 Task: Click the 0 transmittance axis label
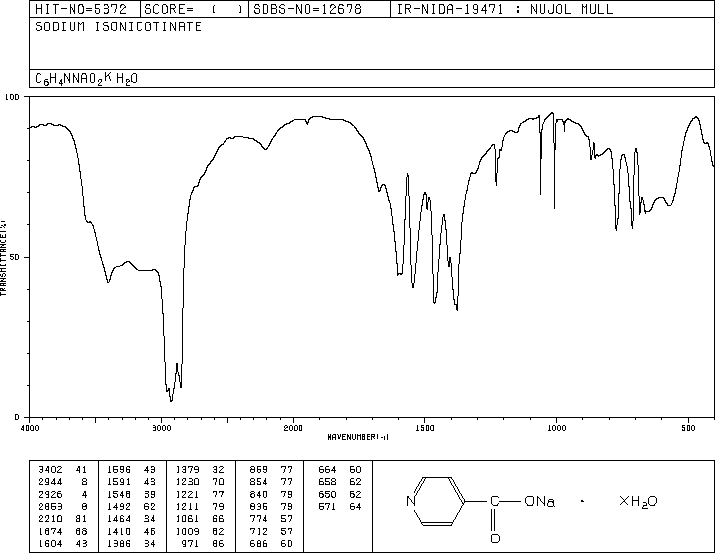pyautogui.click(x=17, y=417)
